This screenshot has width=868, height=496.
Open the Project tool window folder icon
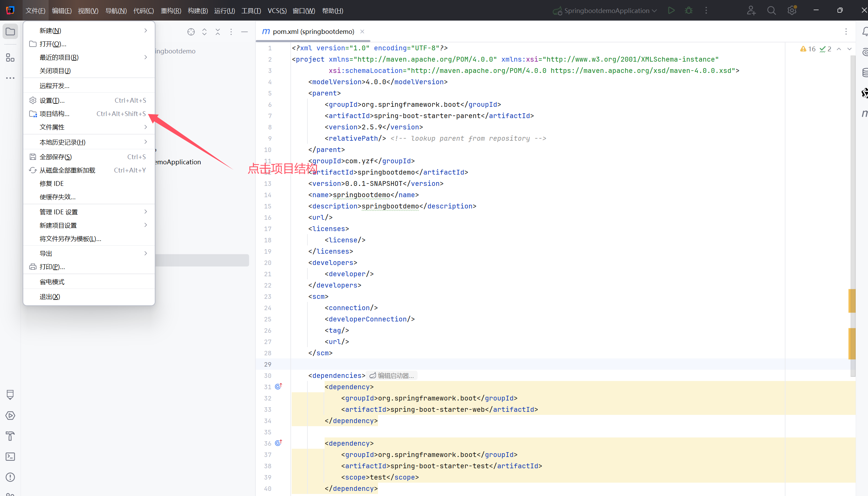[10, 31]
